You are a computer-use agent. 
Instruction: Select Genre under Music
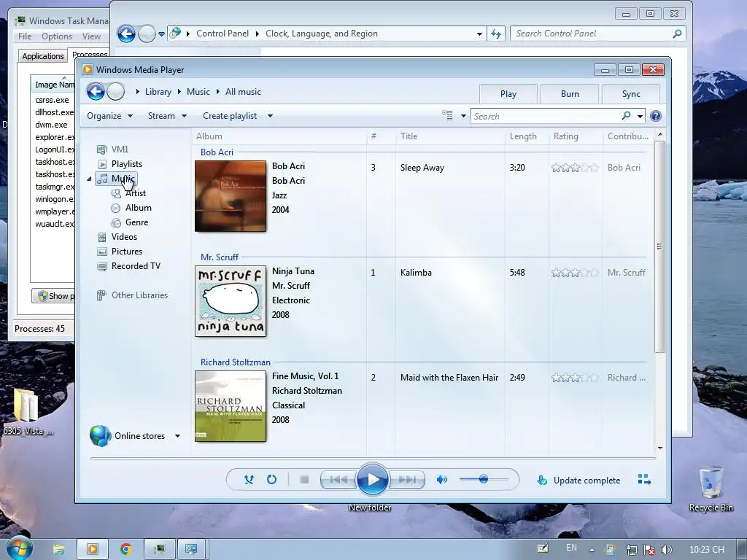[136, 222]
